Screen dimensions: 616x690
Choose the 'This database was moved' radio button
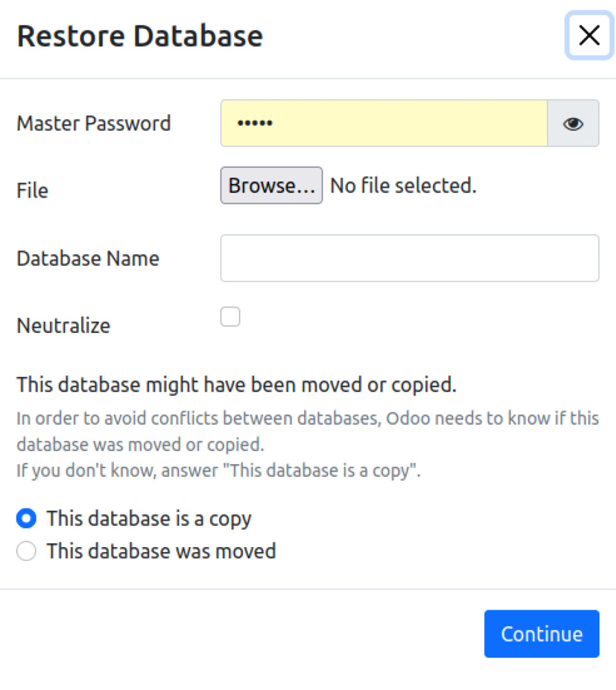pyautogui.click(x=26, y=551)
